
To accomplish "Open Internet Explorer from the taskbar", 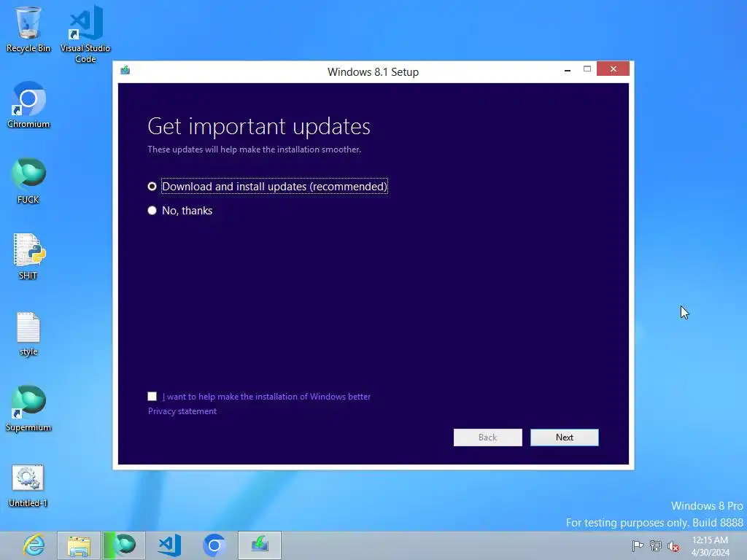I will (34, 545).
